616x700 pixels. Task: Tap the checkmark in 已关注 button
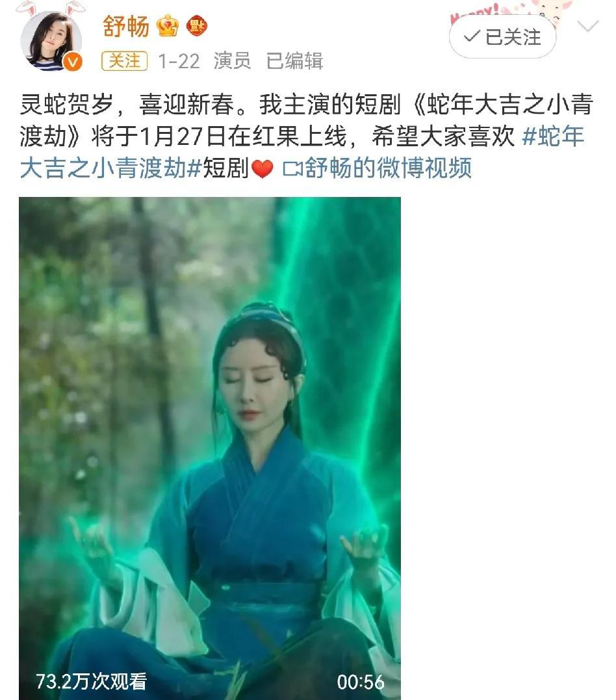coord(472,36)
